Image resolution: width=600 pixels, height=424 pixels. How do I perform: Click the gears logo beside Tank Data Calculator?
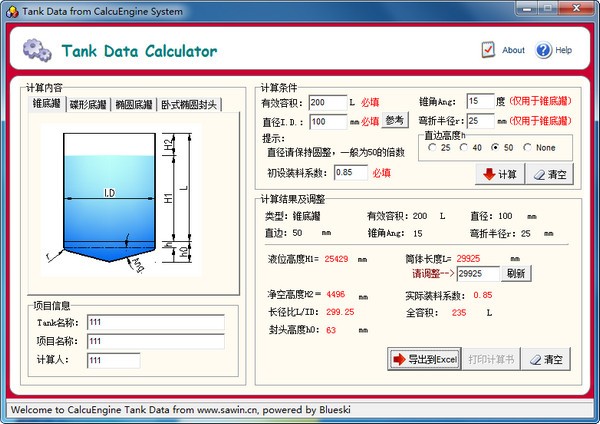(x=37, y=50)
